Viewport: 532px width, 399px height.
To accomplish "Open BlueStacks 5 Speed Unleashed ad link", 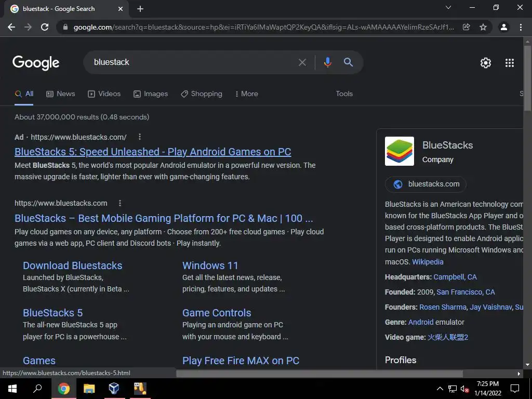I will click(153, 152).
